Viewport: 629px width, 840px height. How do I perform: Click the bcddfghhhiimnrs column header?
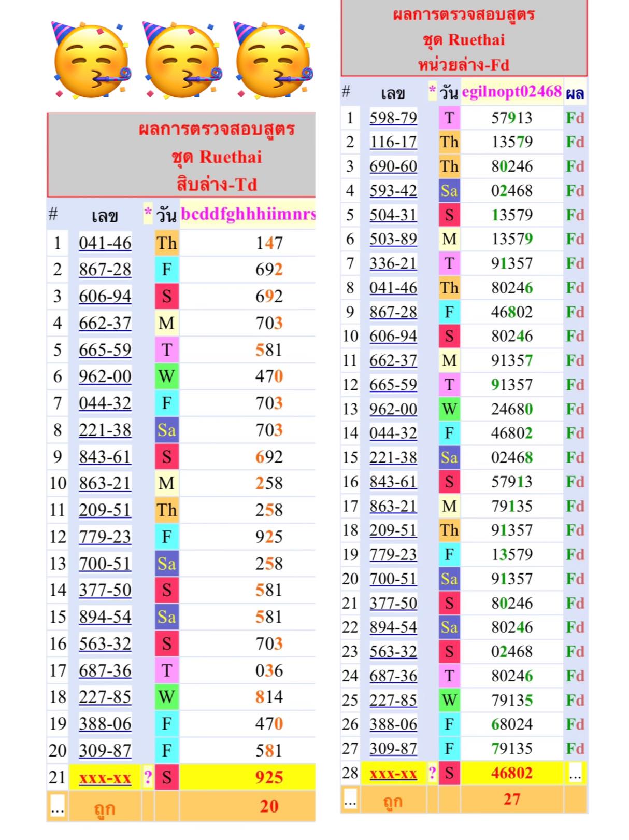(x=248, y=214)
